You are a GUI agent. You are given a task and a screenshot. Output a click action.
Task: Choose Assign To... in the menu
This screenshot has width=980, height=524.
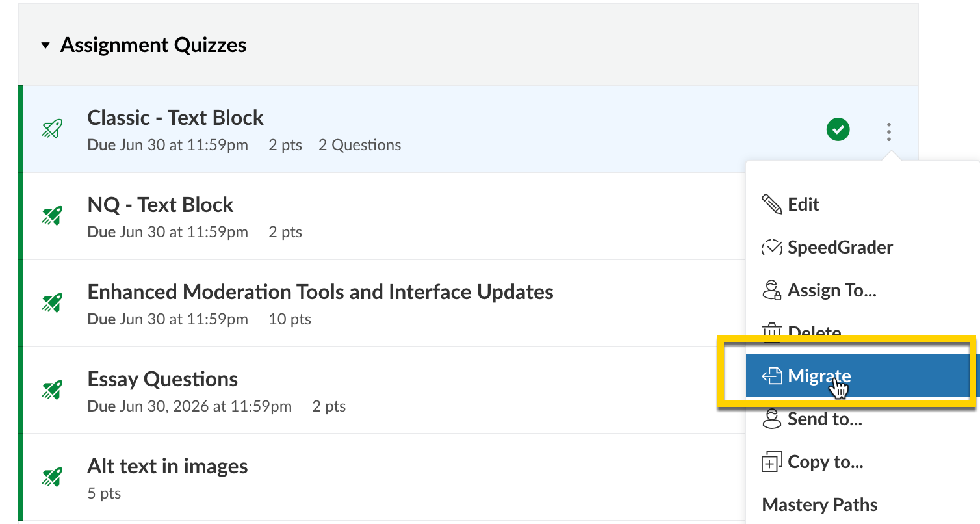tap(831, 291)
